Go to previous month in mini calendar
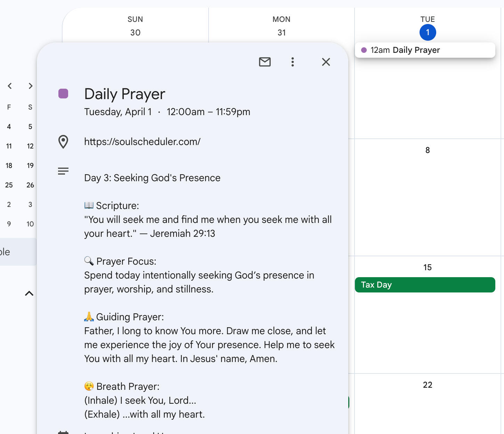The image size is (504, 434). pos(10,86)
